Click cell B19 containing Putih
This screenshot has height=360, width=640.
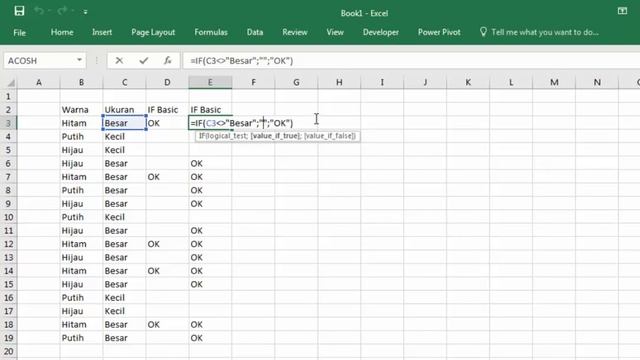[82, 338]
